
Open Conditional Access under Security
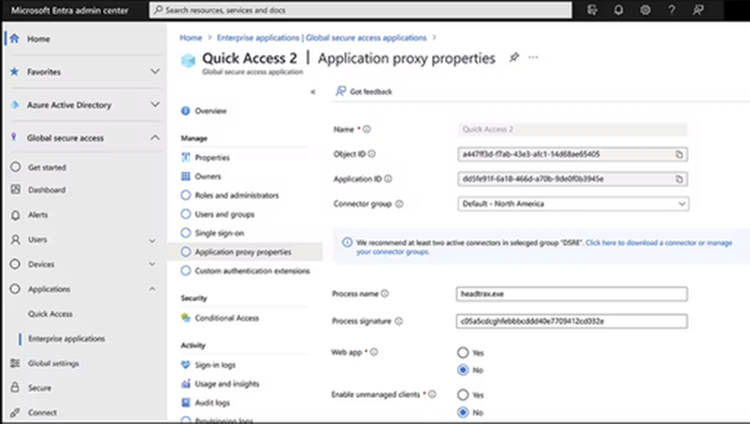(227, 318)
